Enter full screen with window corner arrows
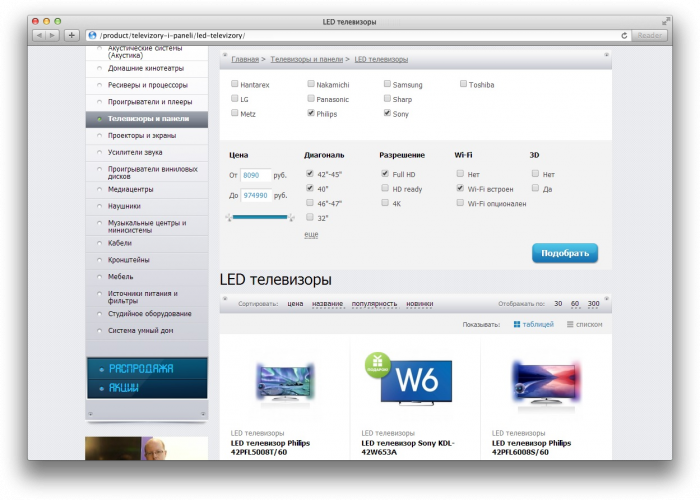700x500 pixels. (666, 21)
